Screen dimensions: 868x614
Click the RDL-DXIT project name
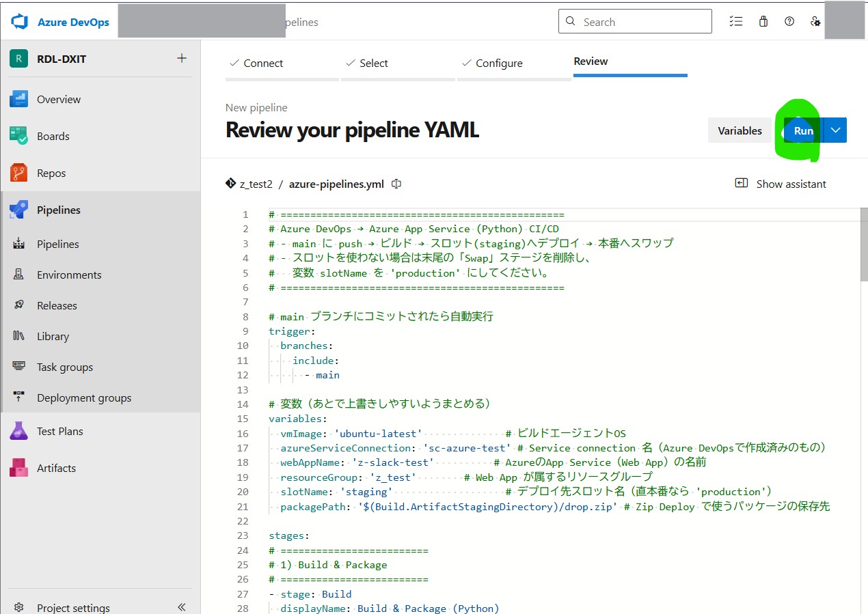pyautogui.click(x=62, y=59)
